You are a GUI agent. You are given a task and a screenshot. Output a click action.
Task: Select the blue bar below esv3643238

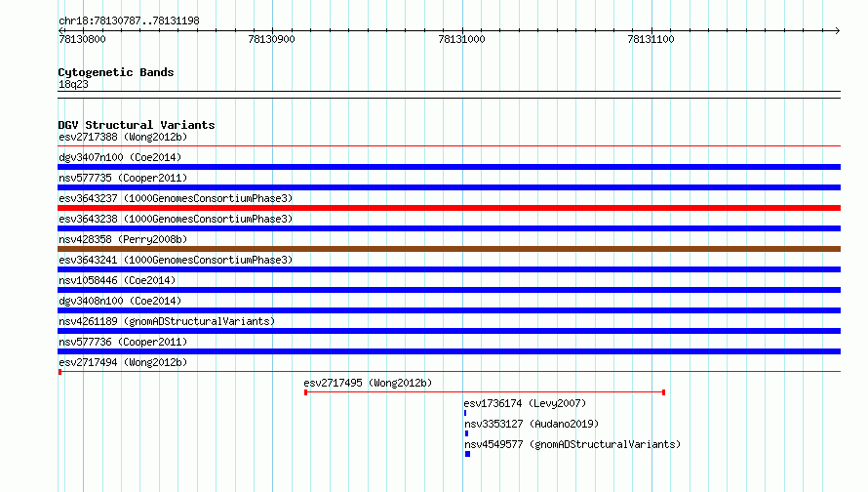tap(449, 228)
